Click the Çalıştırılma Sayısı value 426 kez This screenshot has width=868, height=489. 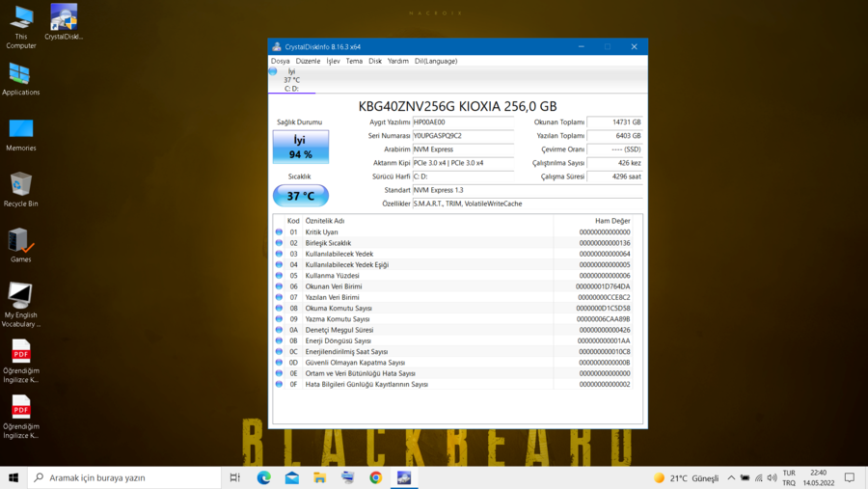[x=614, y=163]
